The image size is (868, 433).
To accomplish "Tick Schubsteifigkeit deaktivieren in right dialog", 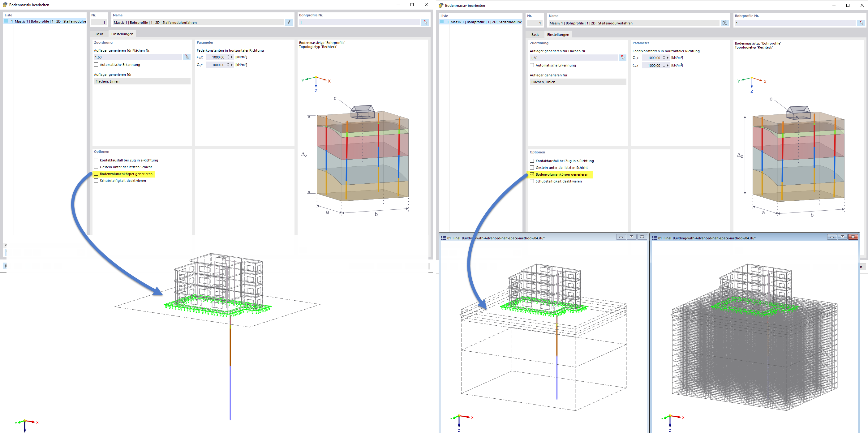I will pos(532,181).
